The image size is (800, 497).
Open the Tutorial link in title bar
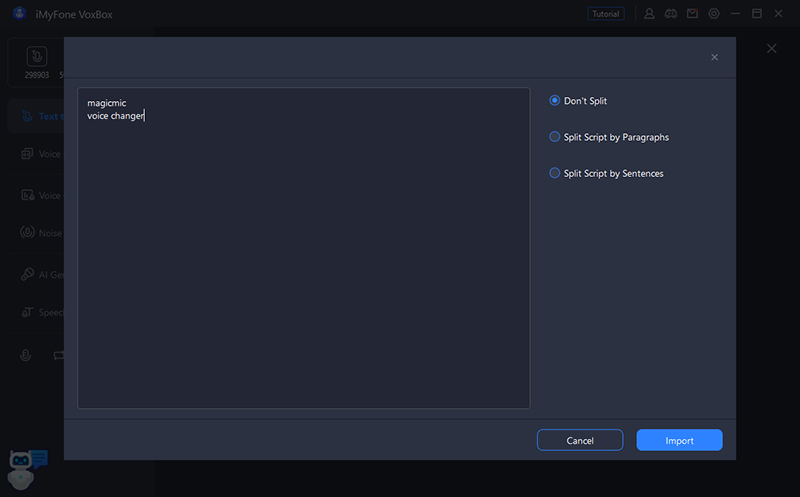[x=606, y=14]
